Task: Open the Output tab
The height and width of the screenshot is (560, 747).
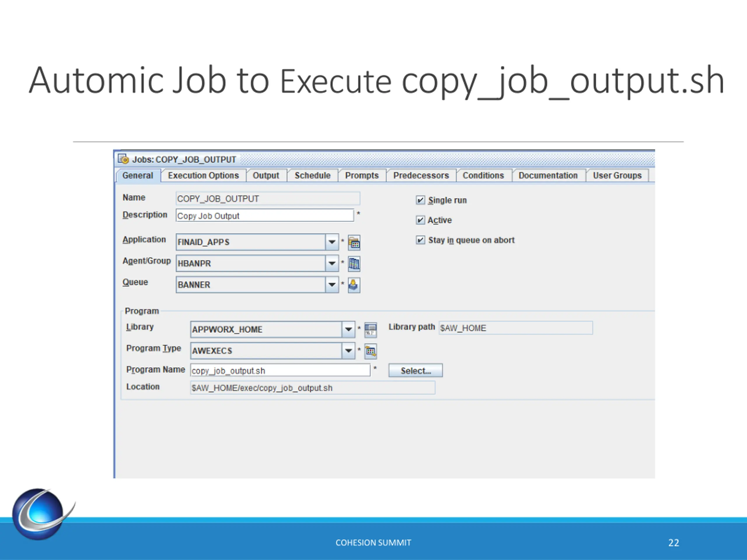Action: [266, 176]
